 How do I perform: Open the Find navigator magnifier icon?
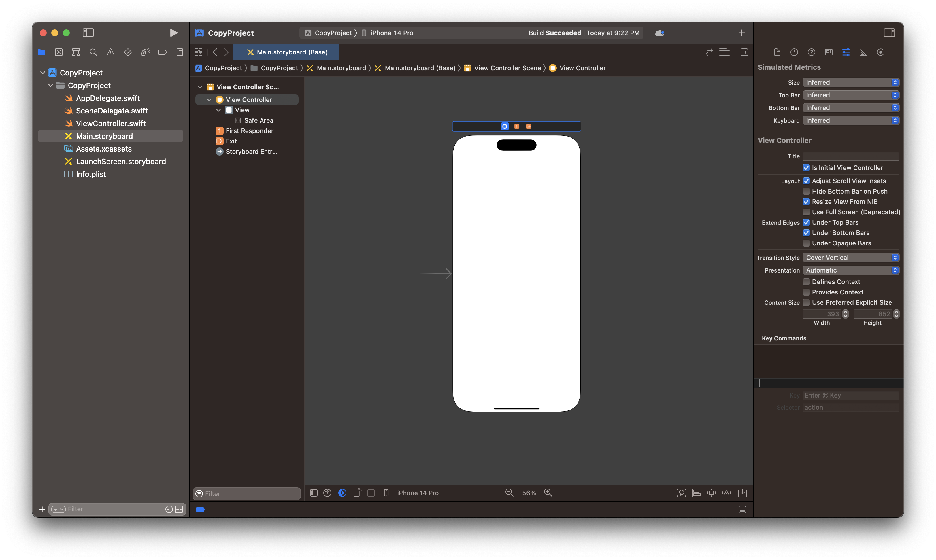[93, 52]
